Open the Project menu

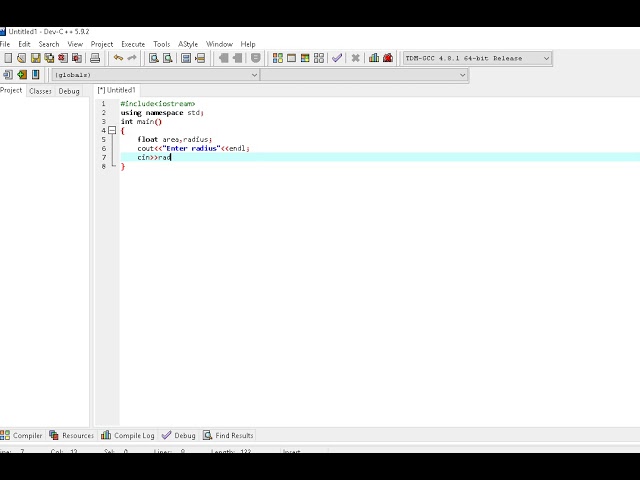102,44
